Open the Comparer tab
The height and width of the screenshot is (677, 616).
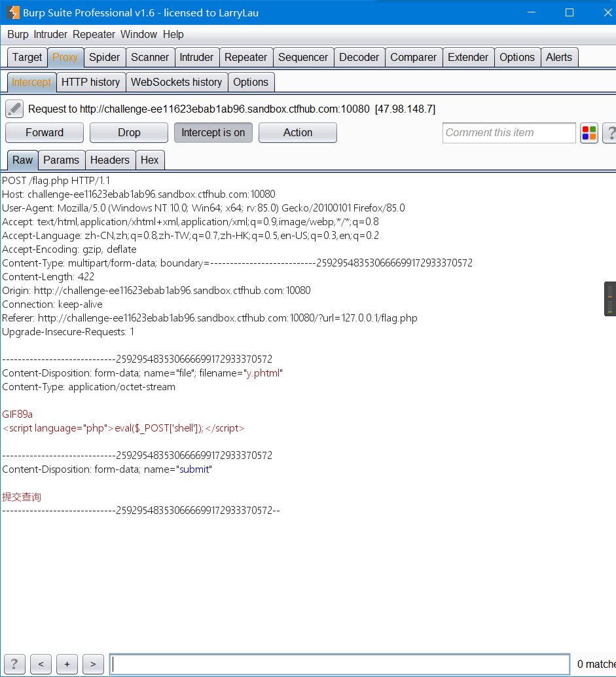click(414, 57)
